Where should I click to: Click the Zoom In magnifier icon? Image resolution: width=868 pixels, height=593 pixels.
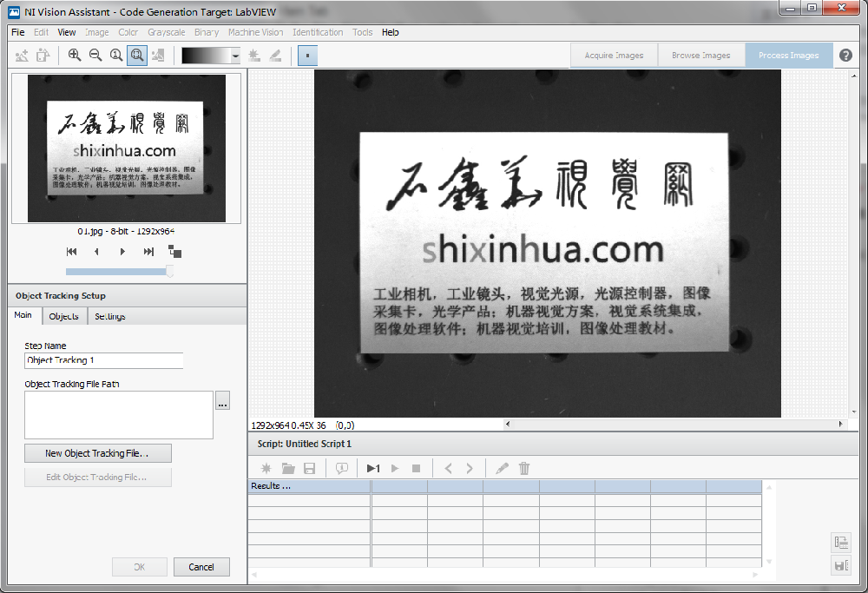75,56
